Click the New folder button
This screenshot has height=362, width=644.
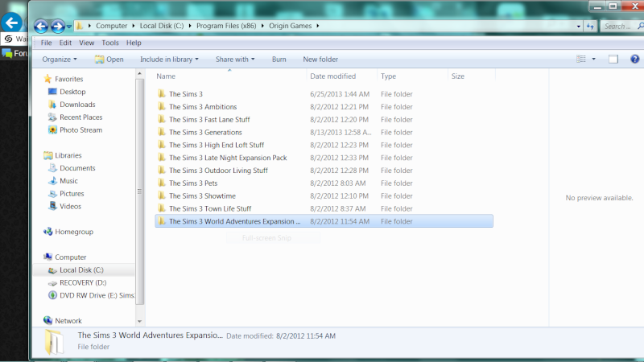click(320, 59)
